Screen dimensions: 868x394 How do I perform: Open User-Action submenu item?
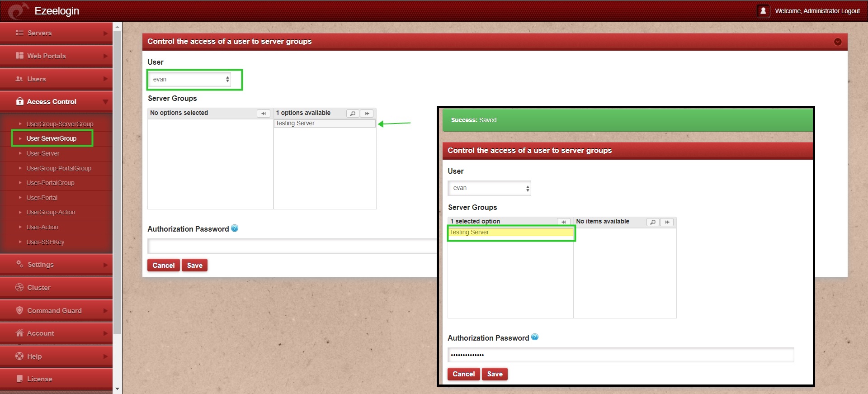click(42, 227)
